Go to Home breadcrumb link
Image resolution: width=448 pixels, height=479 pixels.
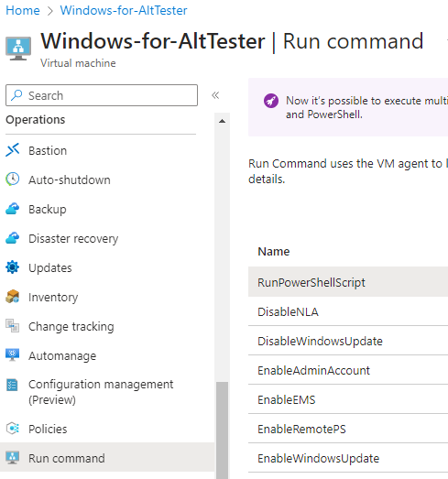coord(23,11)
